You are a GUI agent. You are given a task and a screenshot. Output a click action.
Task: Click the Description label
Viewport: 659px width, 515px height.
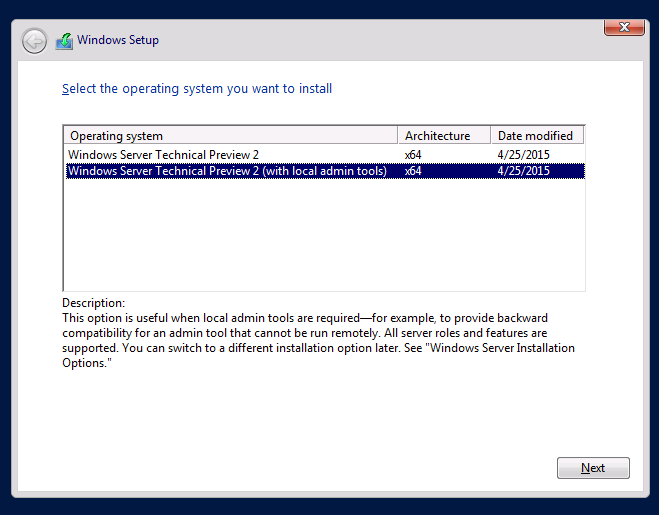(x=93, y=303)
